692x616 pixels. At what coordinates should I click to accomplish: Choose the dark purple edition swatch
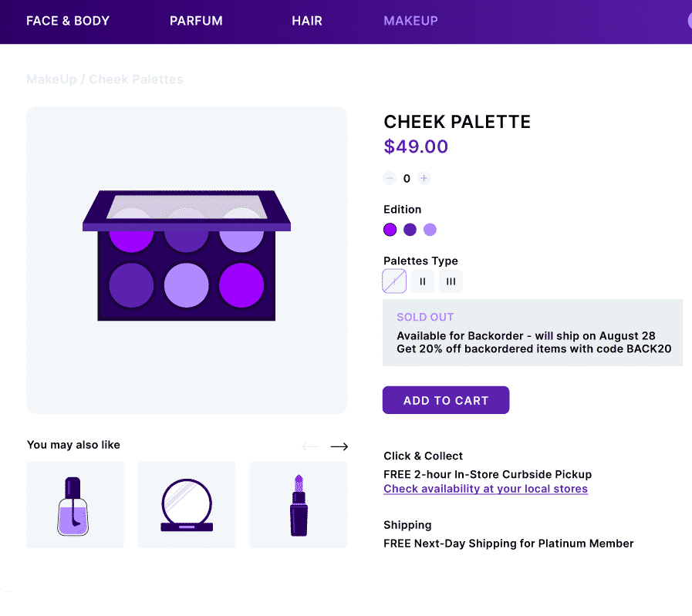click(410, 230)
